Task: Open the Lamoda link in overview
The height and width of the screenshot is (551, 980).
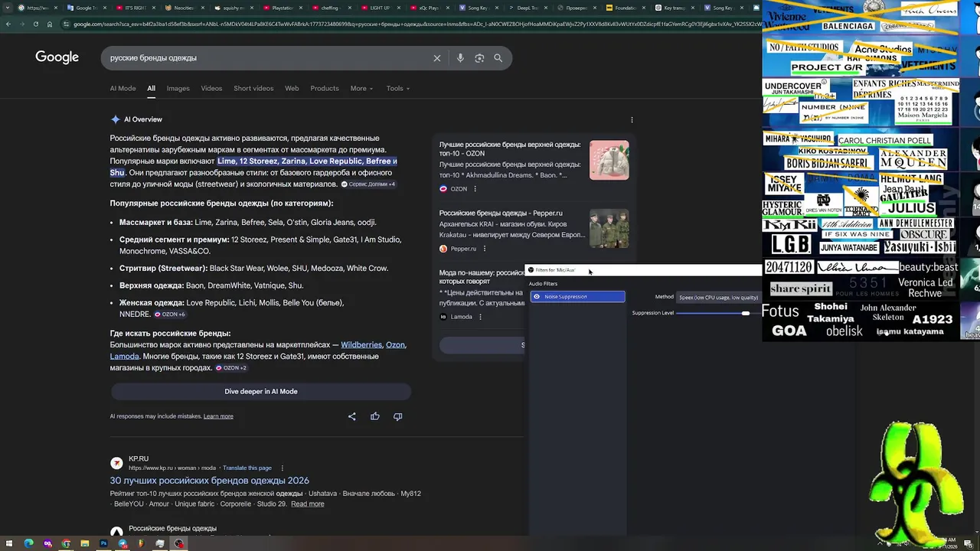Action: tap(124, 357)
